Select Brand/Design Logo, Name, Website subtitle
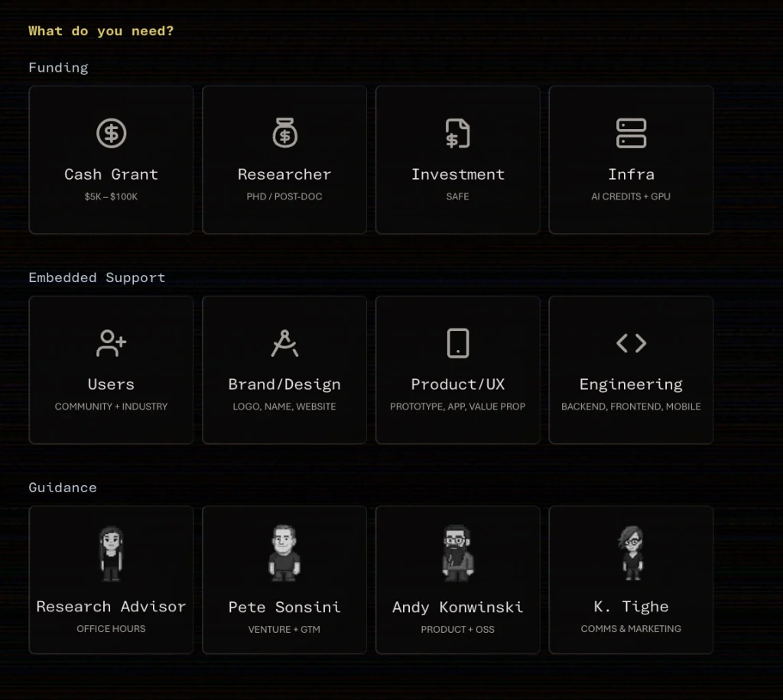The height and width of the screenshot is (700, 783). coord(284,407)
